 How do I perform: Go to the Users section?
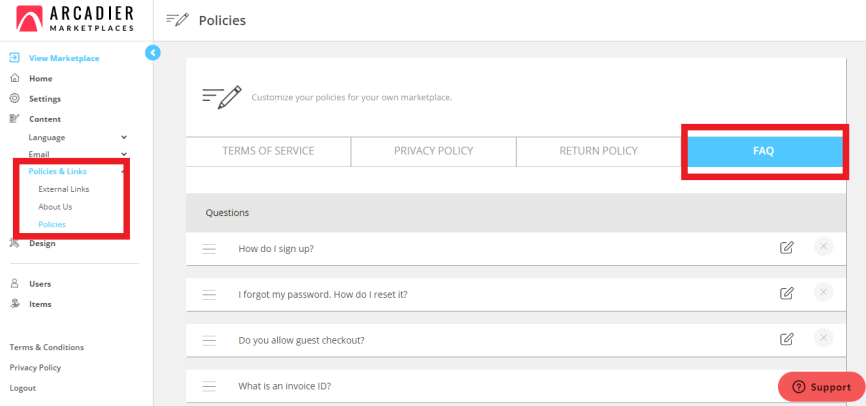(x=40, y=284)
